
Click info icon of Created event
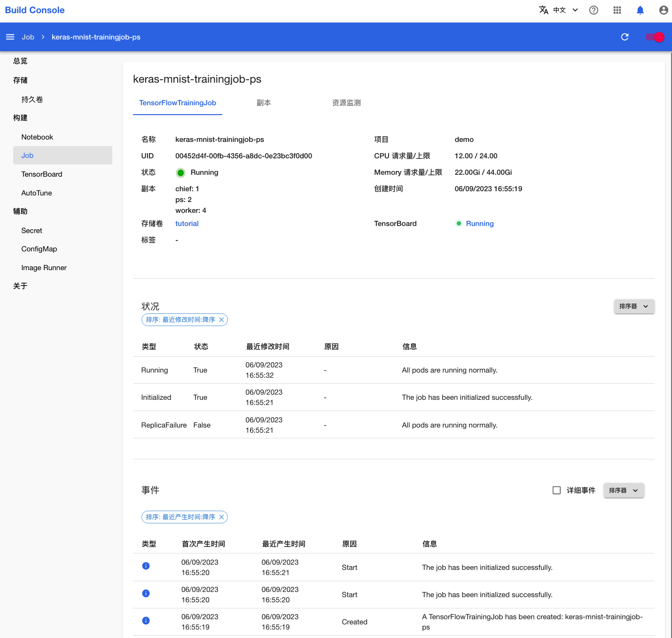pos(146,621)
